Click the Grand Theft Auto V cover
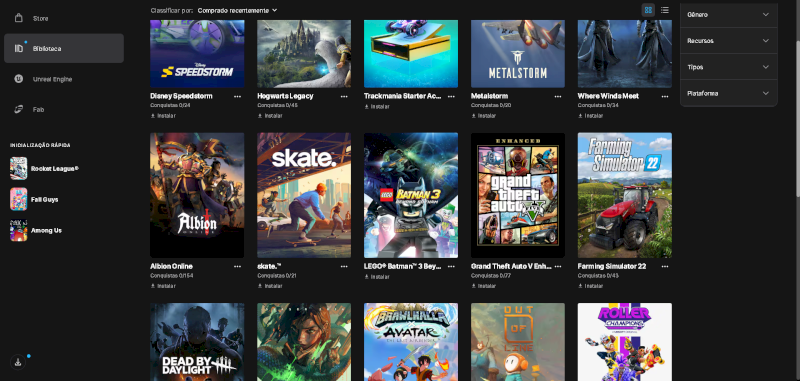This screenshot has height=381, width=800. pyautogui.click(x=518, y=195)
